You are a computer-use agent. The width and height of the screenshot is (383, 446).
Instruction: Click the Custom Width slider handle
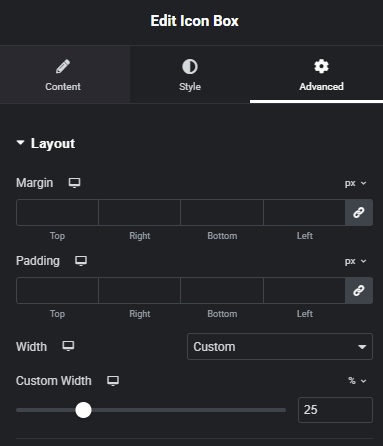pyautogui.click(x=83, y=410)
